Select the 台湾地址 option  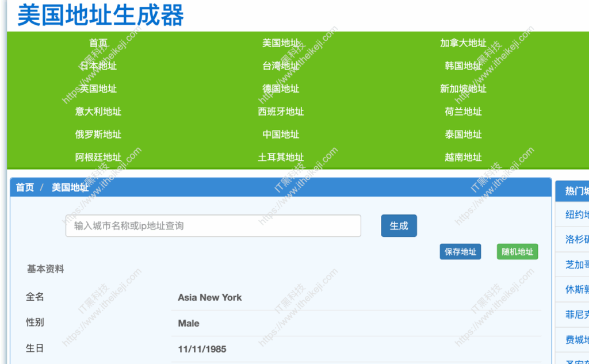pos(280,66)
